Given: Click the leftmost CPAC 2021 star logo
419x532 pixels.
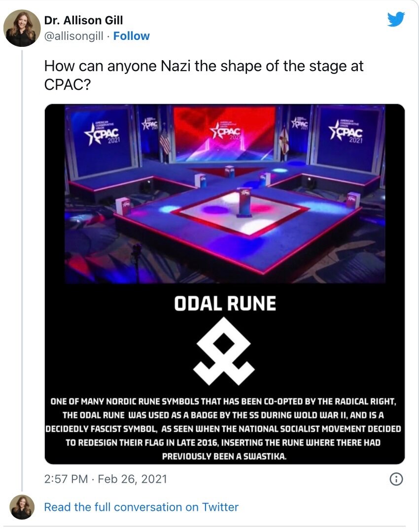Looking at the screenshot, I should pyautogui.click(x=101, y=132).
